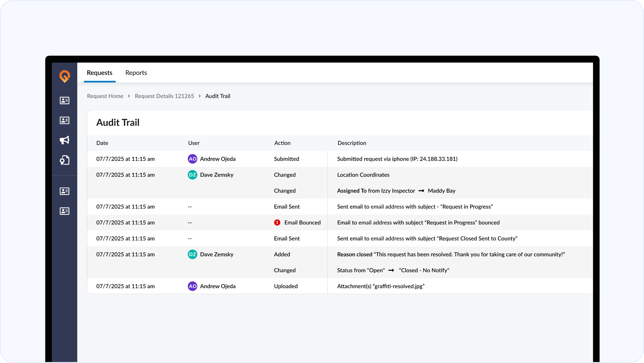644x363 pixels.
Task: Click the orange location pin logo
Action: pyautogui.click(x=65, y=76)
